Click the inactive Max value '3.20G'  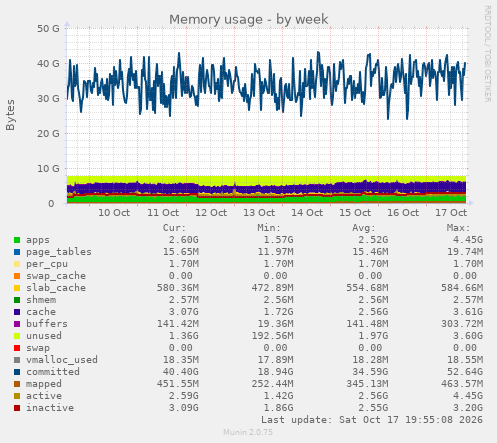pos(468,408)
